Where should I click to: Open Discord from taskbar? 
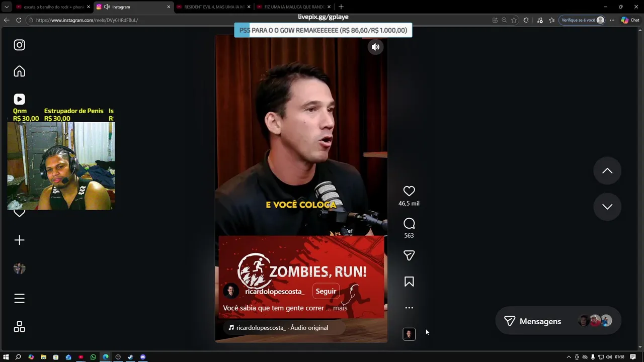click(143, 357)
